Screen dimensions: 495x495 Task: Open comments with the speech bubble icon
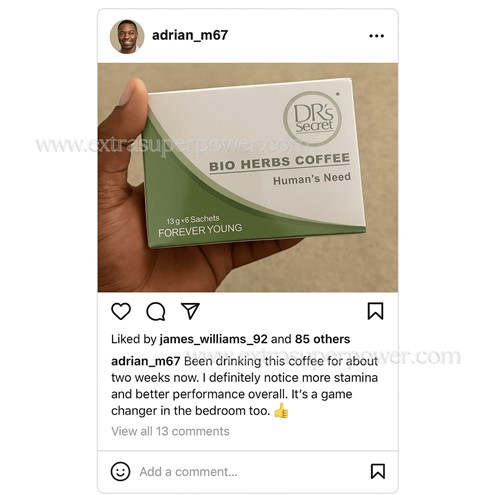click(x=156, y=311)
